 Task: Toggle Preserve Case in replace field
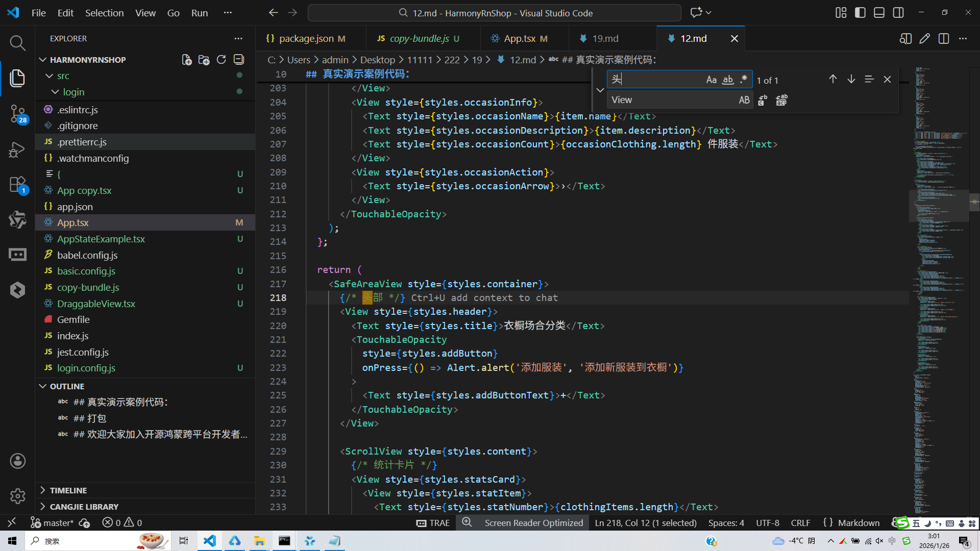[x=744, y=100]
